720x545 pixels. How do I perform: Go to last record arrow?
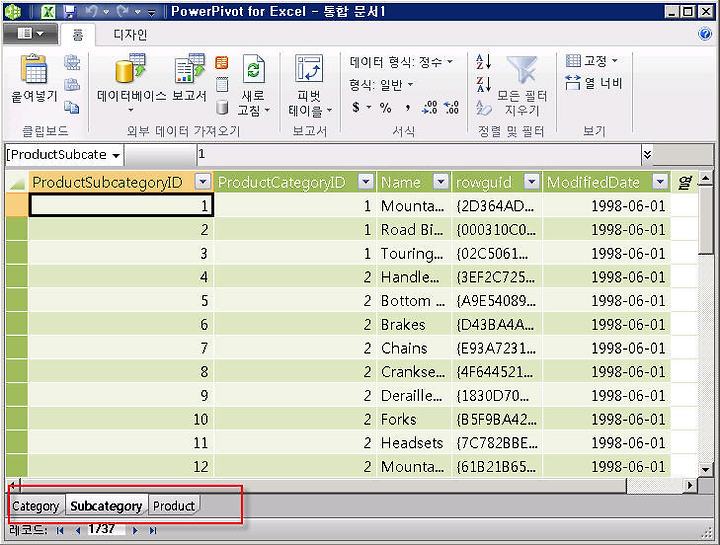click(152, 531)
